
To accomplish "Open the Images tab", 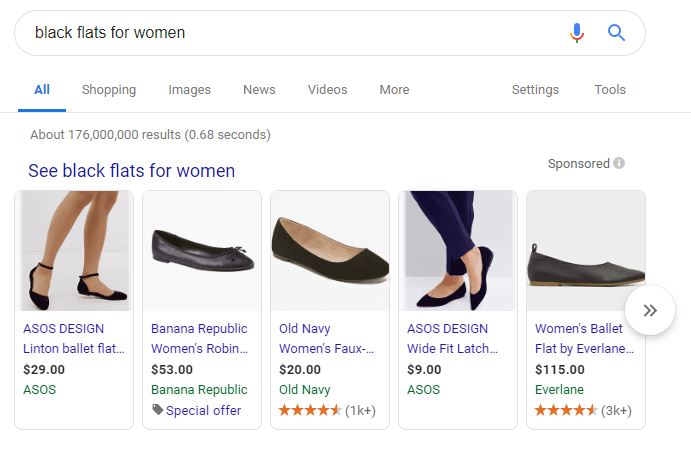I will pos(189,89).
